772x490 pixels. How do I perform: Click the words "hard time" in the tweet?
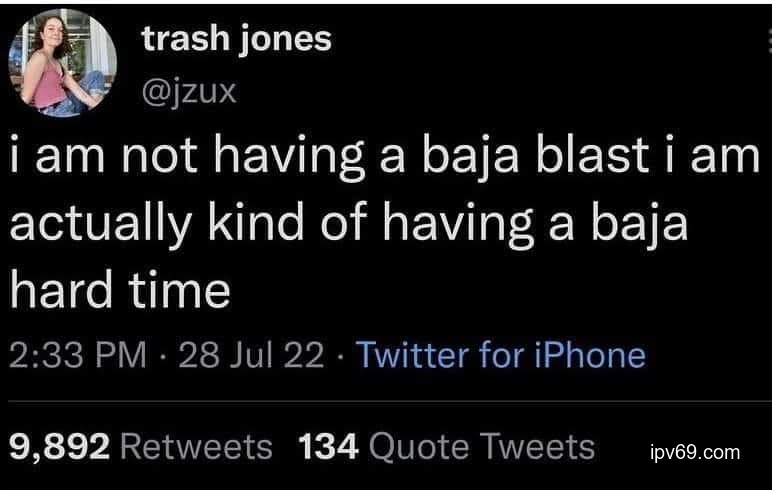(120, 290)
